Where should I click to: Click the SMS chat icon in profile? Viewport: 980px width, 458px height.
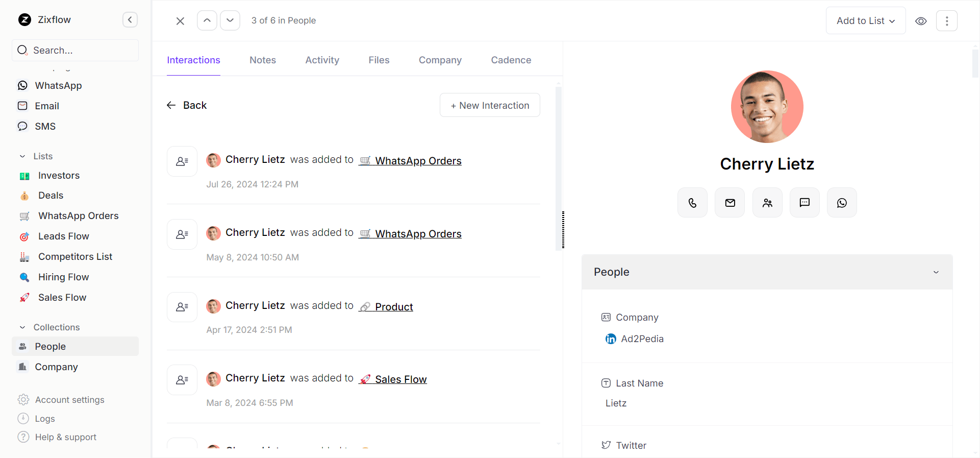[x=805, y=203]
